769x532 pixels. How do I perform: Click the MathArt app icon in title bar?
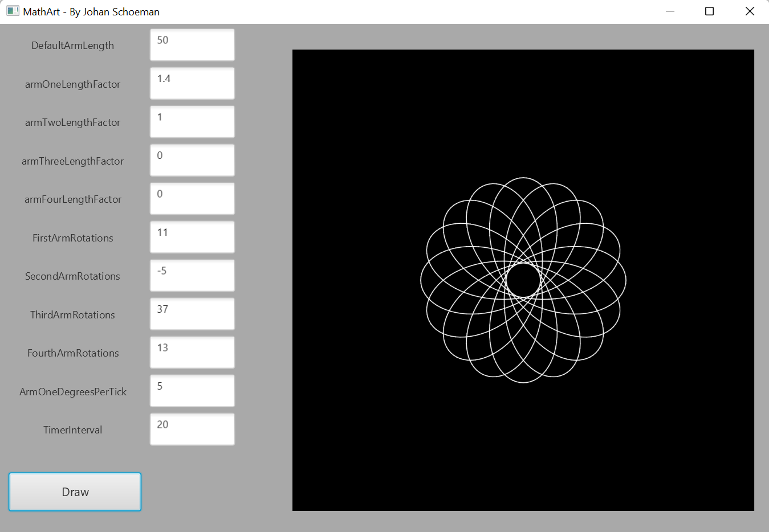pos(13,11)
